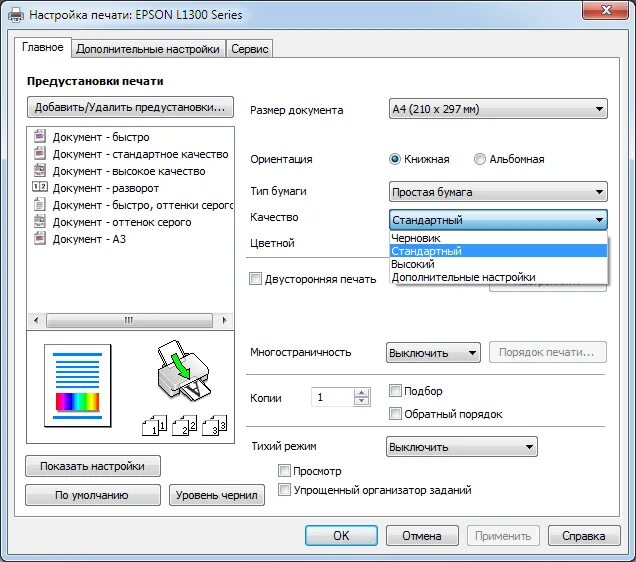The image size is (636, 562).
Task: Close the print settings dialog
Action: click(606, 10)
